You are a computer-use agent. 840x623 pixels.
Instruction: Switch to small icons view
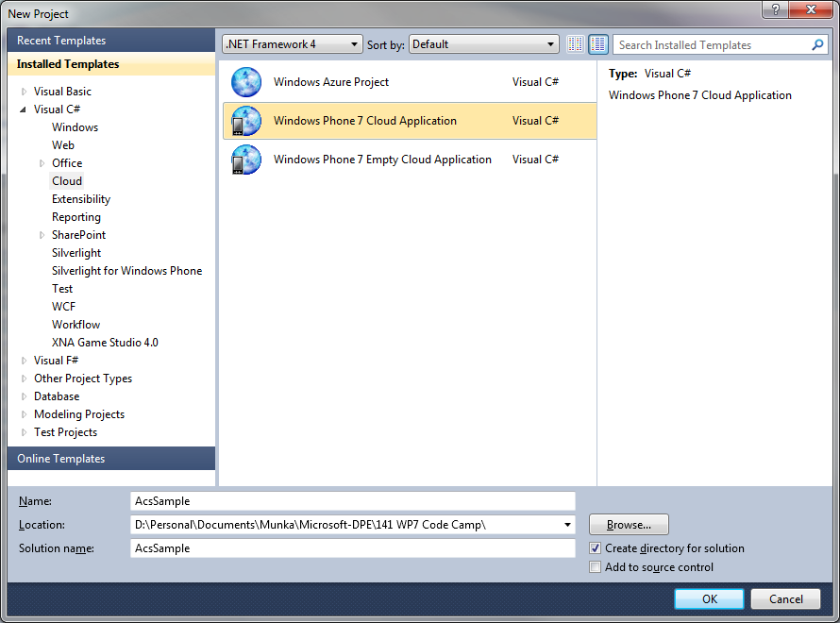pyautogui.click(x=576, y=44)
